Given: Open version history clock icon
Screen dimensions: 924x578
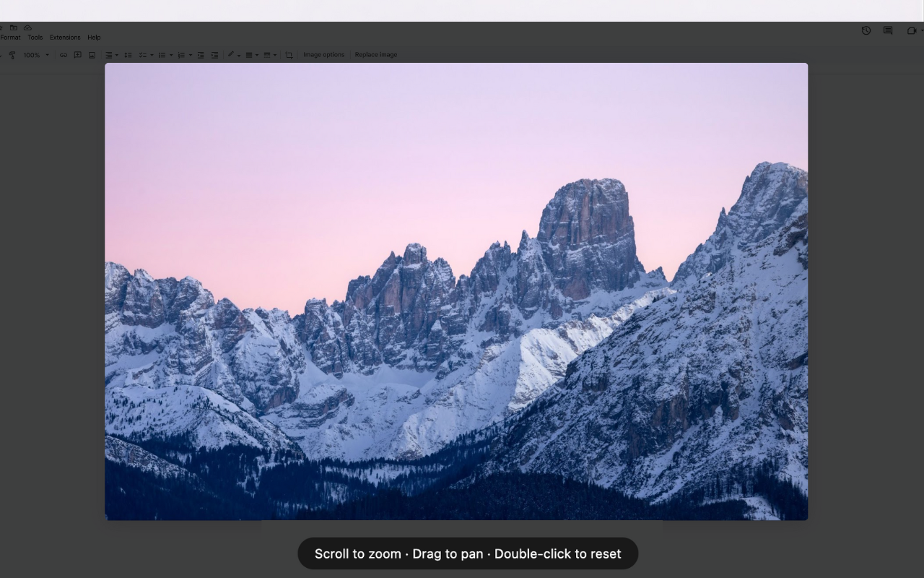Looking at the screenshot, I should click(x=866, y=30).
